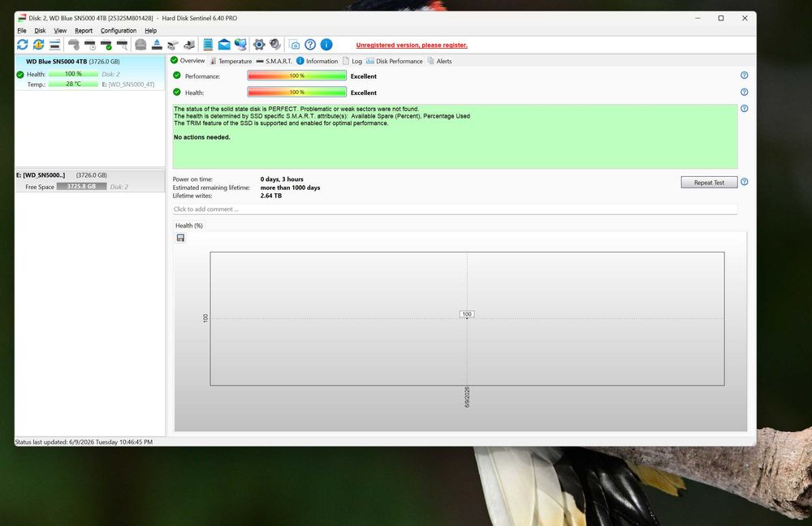Open the Configuration menu
The height and width of the screenshot is (526, 812).
(x=119, y=31)
